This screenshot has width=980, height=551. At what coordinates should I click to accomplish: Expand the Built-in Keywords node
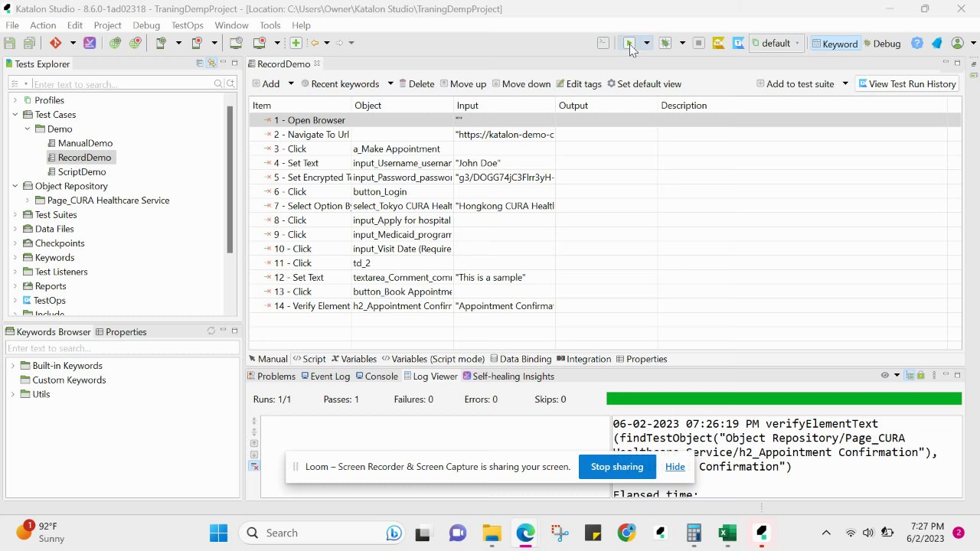pyautogui.click(x=13, y=366)
